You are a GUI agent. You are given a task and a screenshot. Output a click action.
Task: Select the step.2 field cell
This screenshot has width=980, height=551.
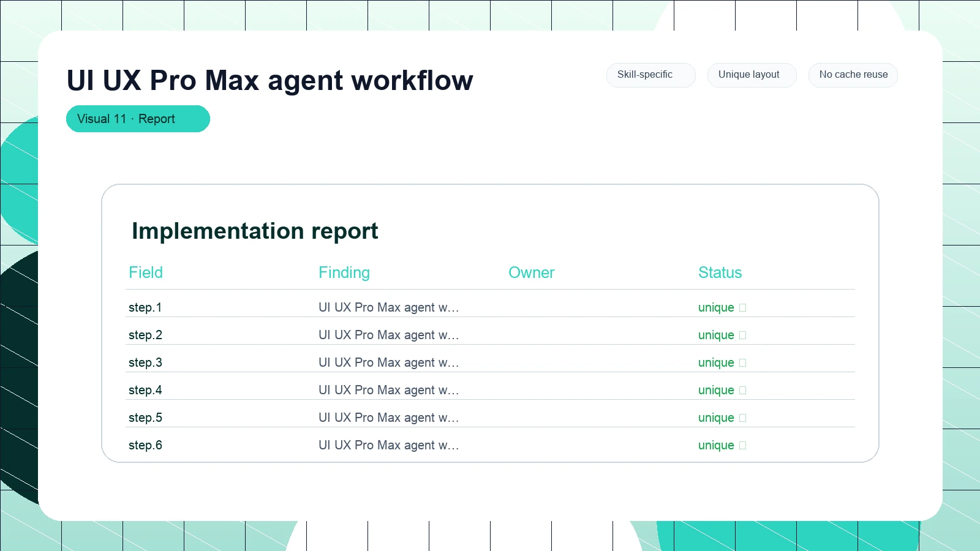[145, 335]
